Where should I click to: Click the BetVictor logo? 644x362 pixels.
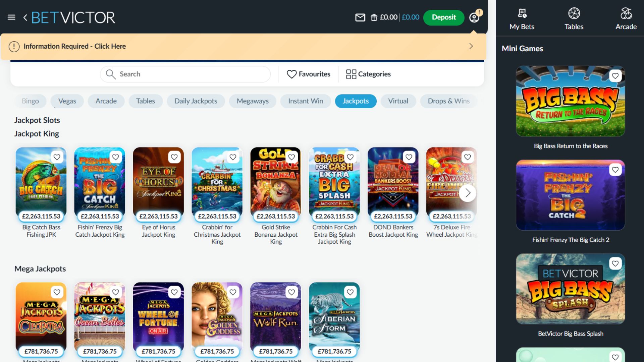73,17
